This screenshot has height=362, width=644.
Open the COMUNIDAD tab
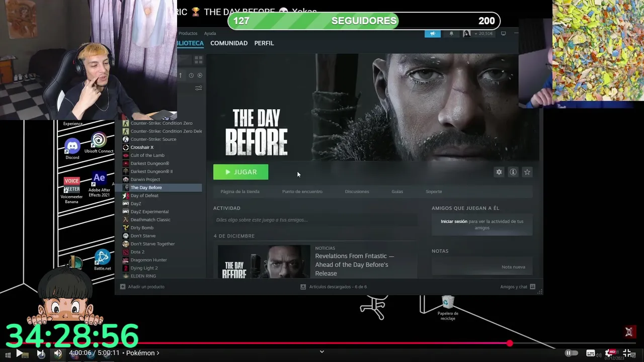[229, 43]
